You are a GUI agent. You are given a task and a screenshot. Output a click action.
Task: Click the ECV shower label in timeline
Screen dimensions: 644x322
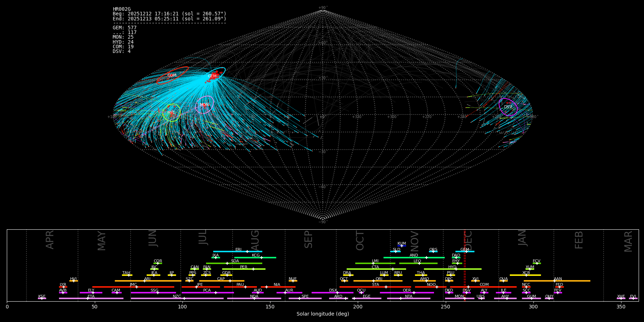coord(536,261)
